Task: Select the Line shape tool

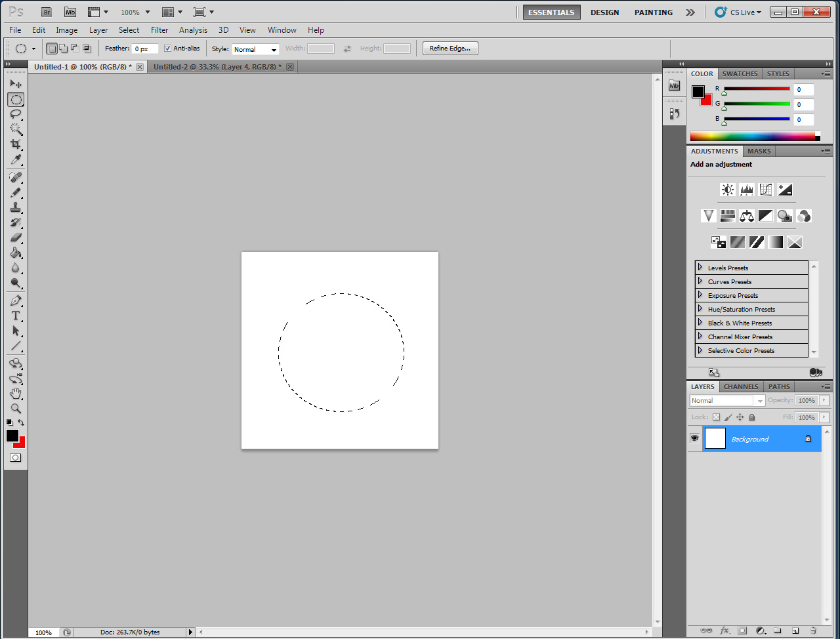Action: [16, 346]
